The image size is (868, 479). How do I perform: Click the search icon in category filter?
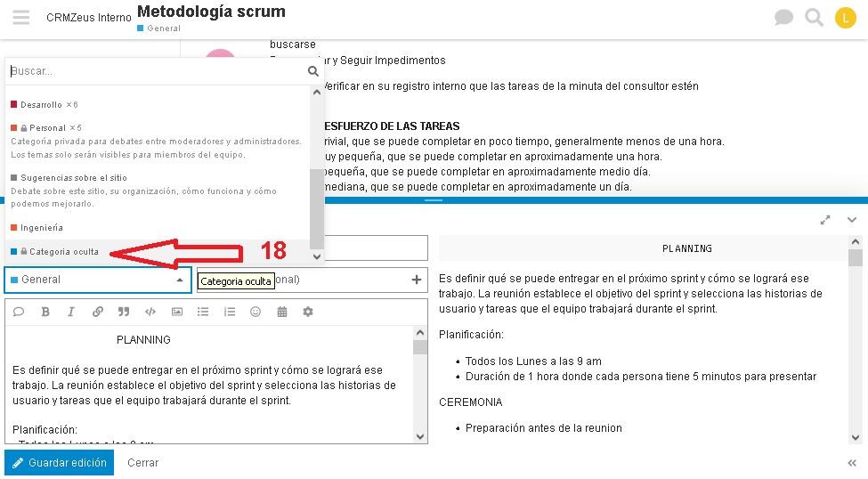point(312,71)
